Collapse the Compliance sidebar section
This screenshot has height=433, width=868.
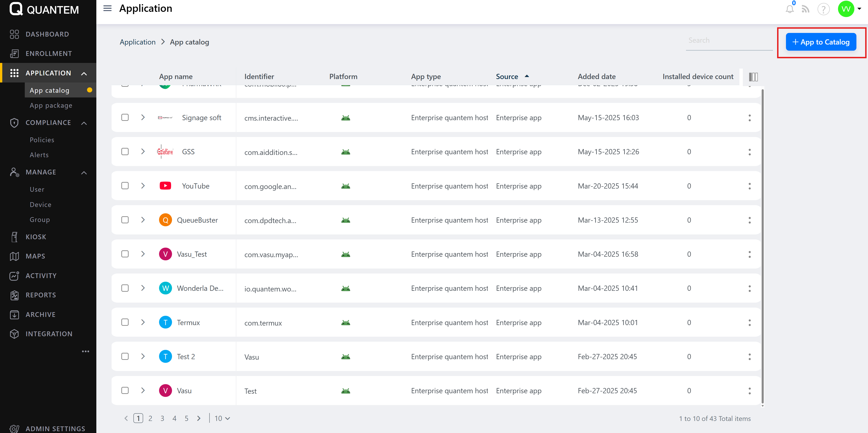point(84,123)
